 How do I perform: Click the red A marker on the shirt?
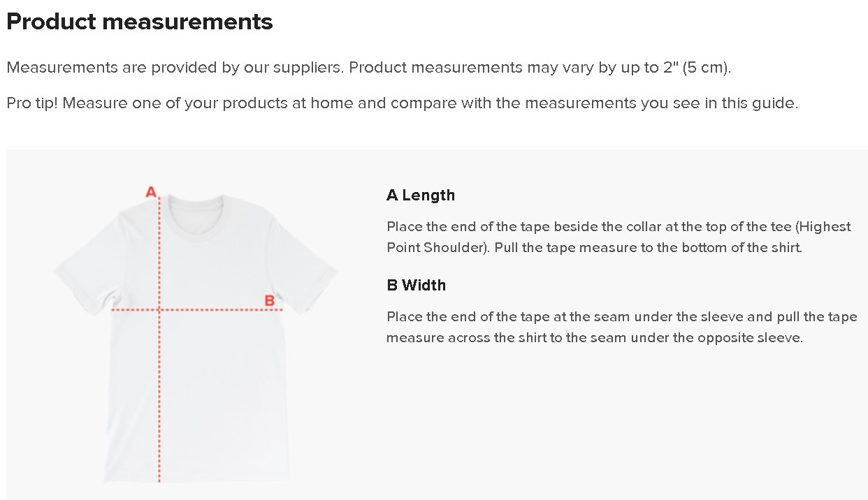150,191
